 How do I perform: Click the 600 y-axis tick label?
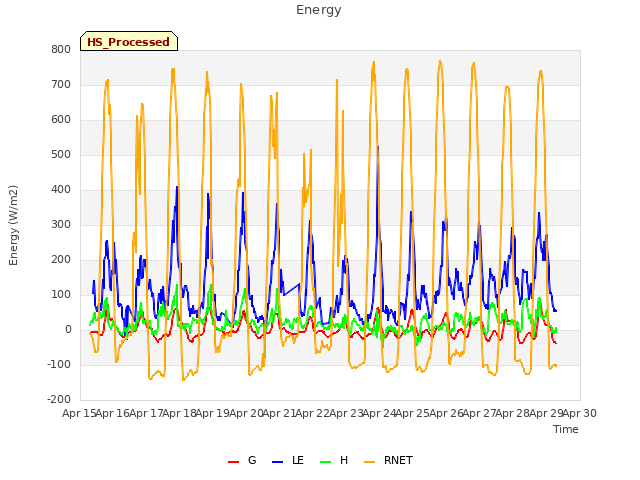[61, 120]
